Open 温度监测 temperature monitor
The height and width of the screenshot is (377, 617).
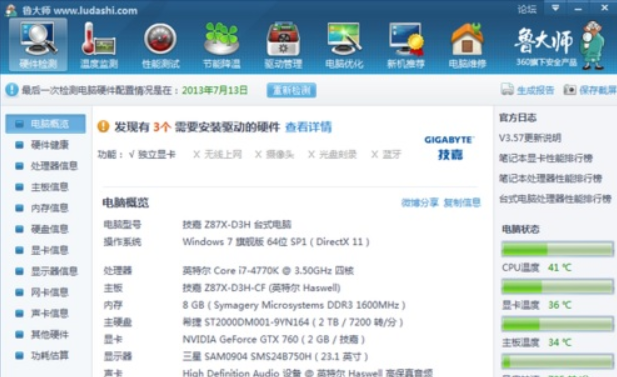(x=99, y=45)
